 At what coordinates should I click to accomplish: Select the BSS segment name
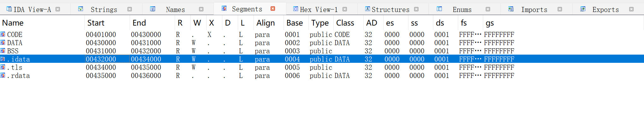13,51
